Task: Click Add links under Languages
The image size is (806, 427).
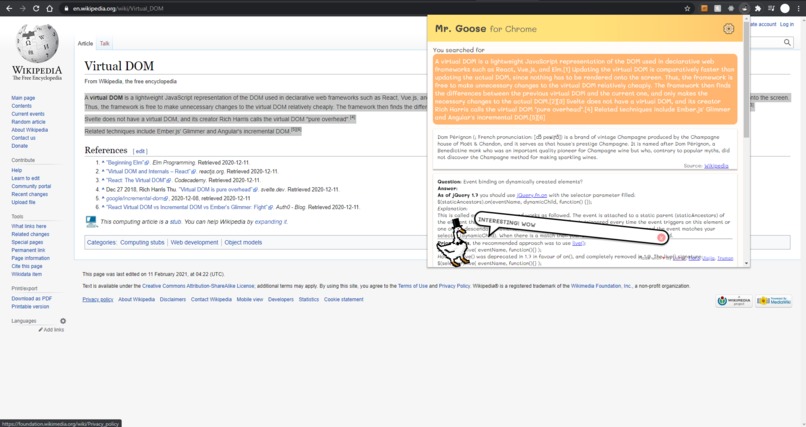Action: pos(51,329)
